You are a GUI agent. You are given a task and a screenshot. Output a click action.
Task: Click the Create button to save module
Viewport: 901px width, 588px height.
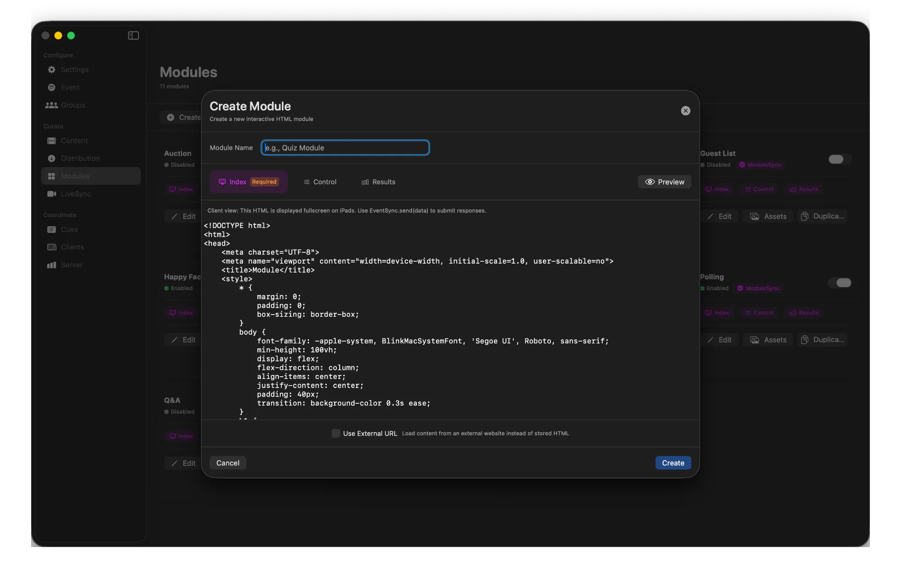coord(673,463)
